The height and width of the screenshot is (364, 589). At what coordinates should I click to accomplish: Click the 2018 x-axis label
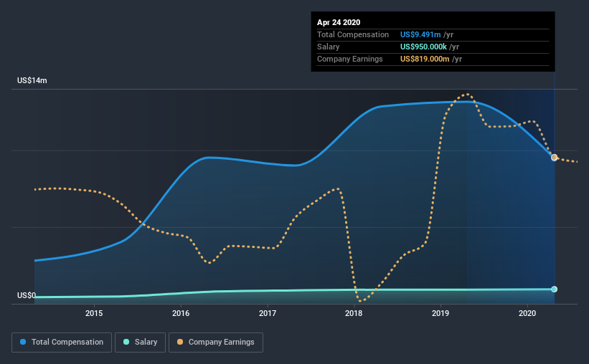point(354,313)
